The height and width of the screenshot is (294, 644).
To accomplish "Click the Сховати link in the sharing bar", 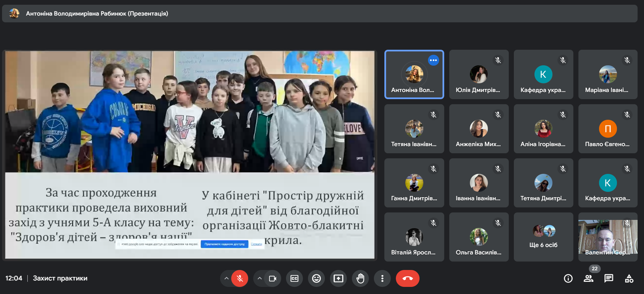I will pos(256,244).
